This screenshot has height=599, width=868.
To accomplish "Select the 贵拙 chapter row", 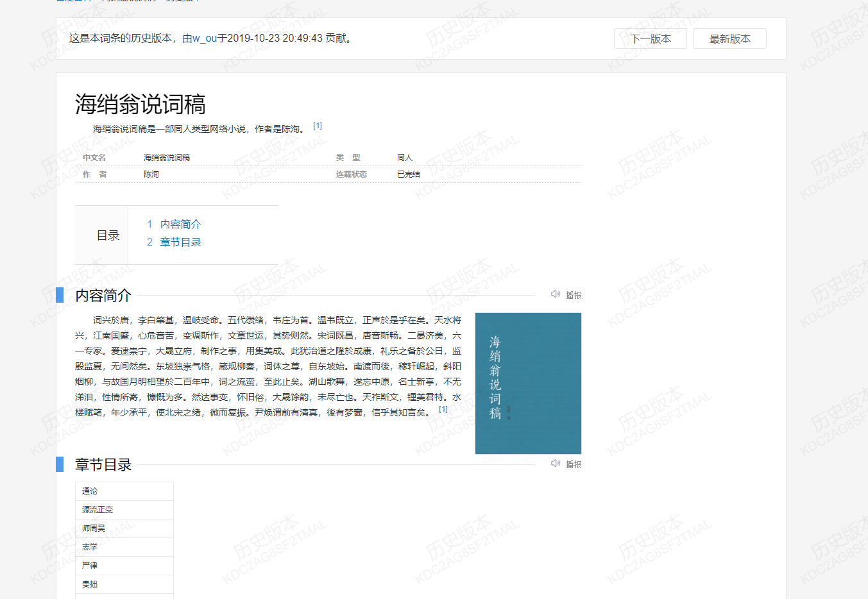I will click(x=124, y=584).
